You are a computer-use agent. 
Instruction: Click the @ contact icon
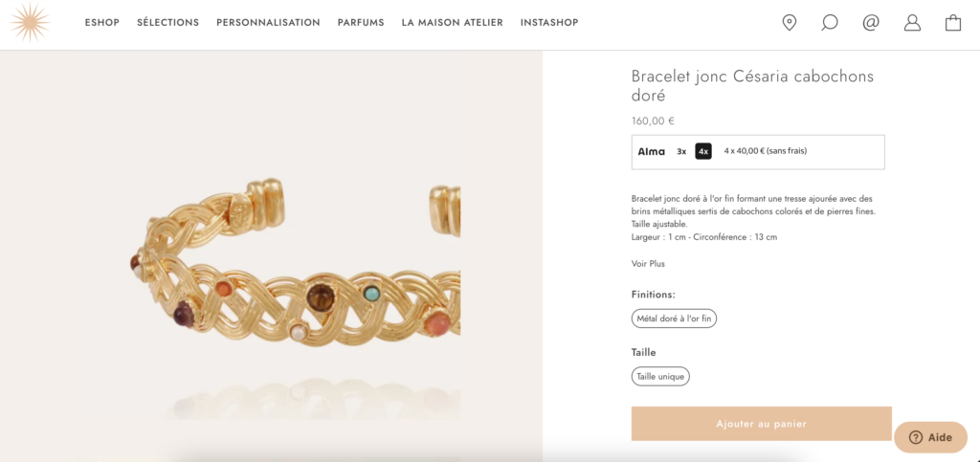871,23
